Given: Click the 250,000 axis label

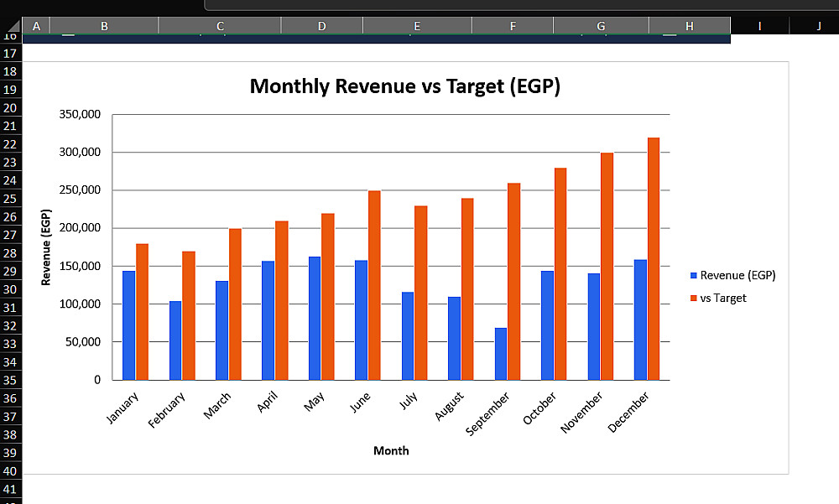Looking at the screenshot, I should (x=80, y=190).
